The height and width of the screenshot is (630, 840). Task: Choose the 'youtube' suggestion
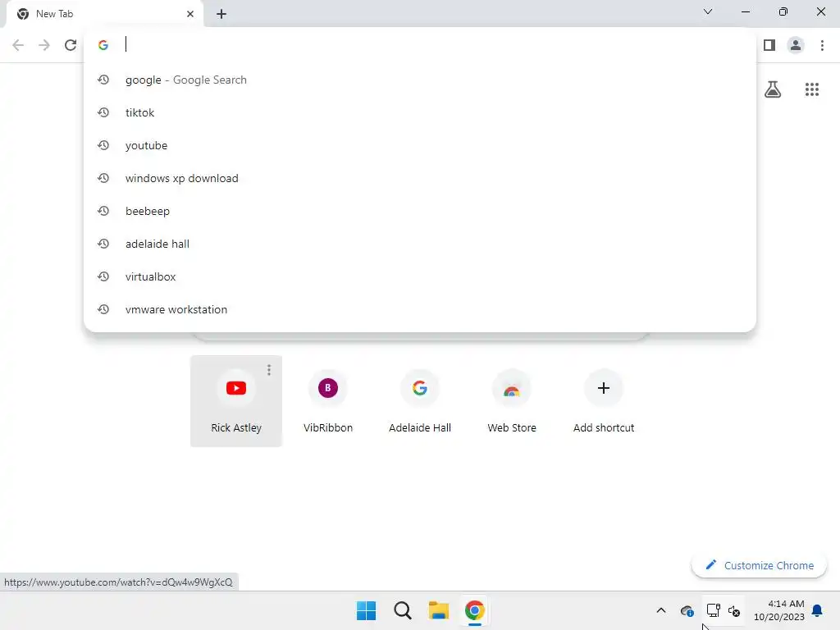pos(420,145)
